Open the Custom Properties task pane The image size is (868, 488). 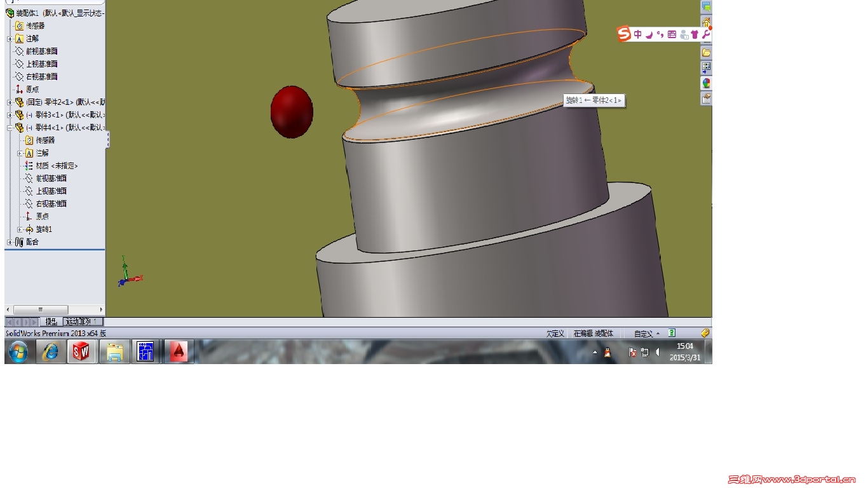706,98
